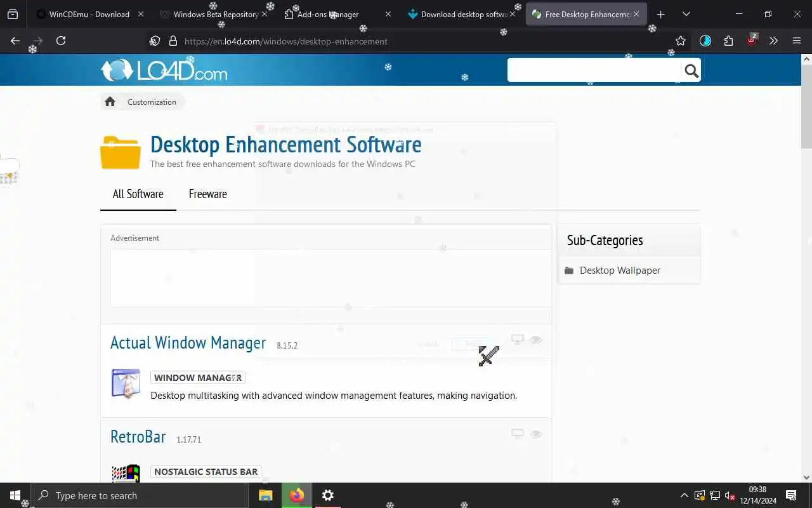The height and width of the screenshot is (508, 812).
Task: Click eye icon beside Actual Window Manager
Action: tap(536, 340)
